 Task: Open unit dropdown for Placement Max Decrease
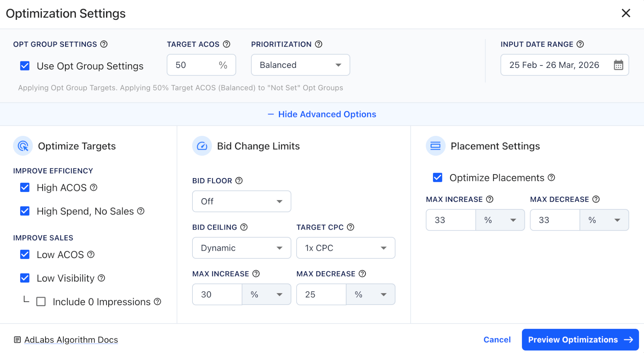tap(604, 220)
